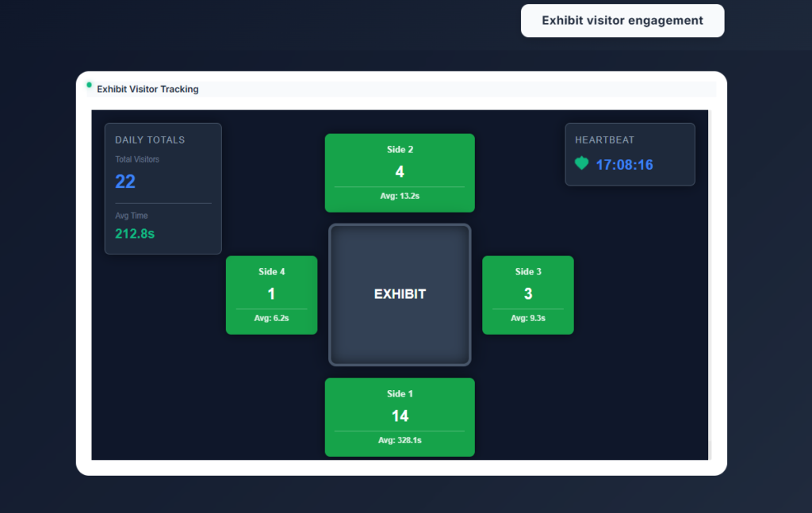
Task: Click the Avg: 6.2s label
Action: tap(271, 318)
